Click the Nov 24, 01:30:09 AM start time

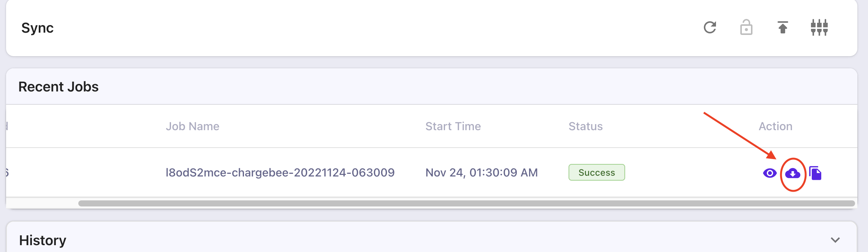coord(482,173)
